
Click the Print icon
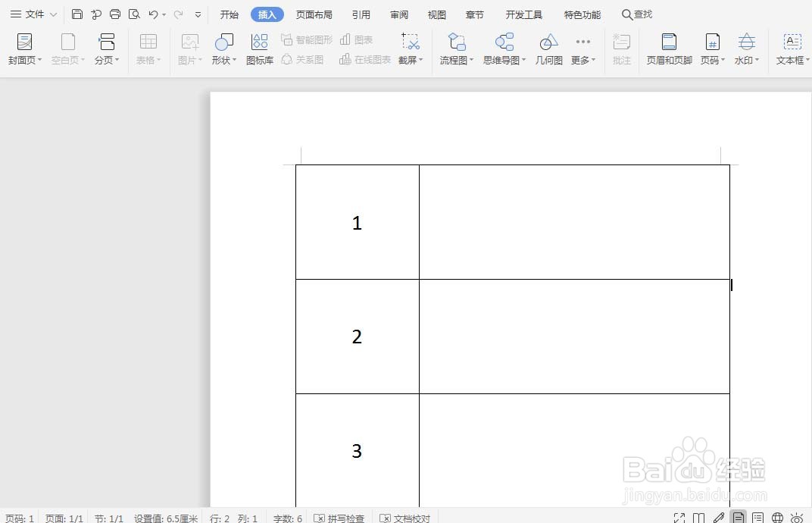tap(115, 14)
